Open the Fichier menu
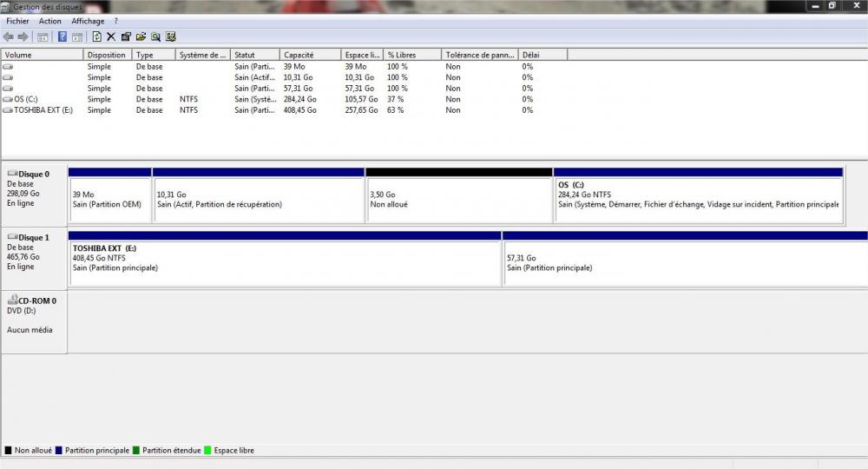The image size is (868, 469). pos(18,21)
